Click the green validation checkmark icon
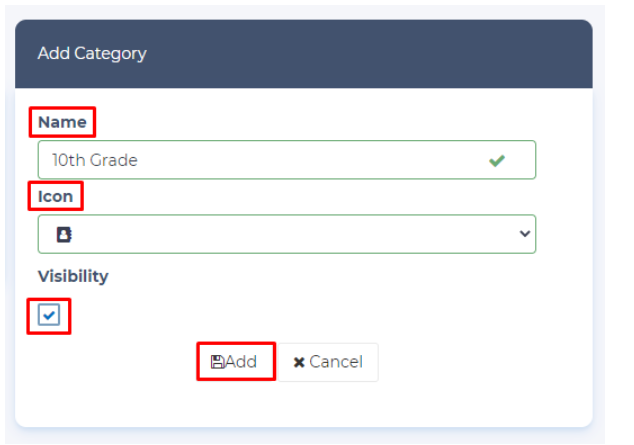 [x=497, y=160]
